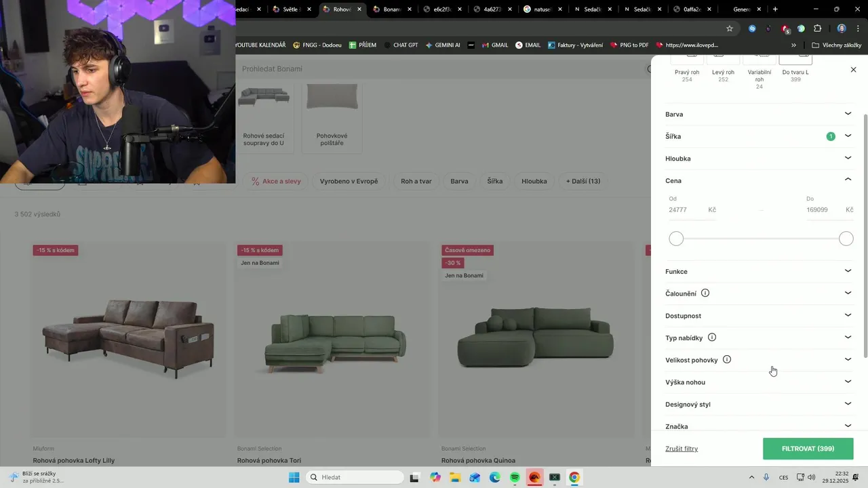This screenshot has height=488, width=868.
Task: Expand the Výška nohou filter section
Action: pos(758,382)
